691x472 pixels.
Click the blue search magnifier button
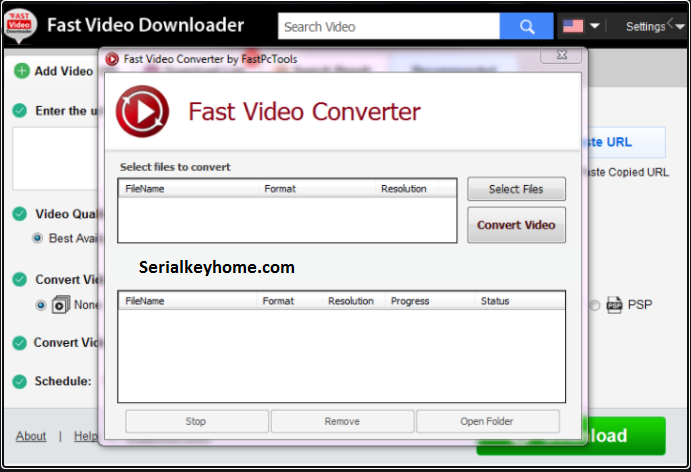[x=526, y=26]
